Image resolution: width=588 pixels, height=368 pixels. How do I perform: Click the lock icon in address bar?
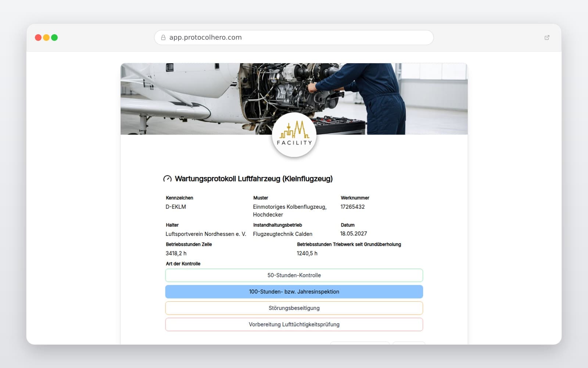click(163, 38)
